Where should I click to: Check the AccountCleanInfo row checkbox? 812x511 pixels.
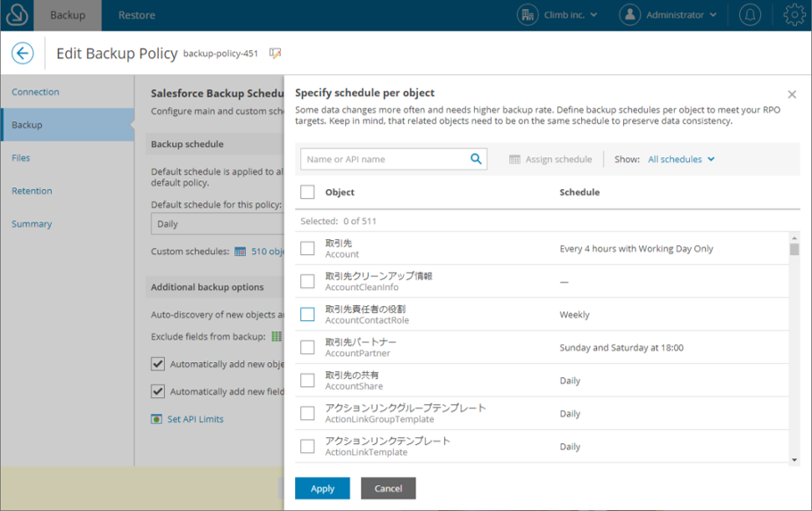[x=308, y=282]
